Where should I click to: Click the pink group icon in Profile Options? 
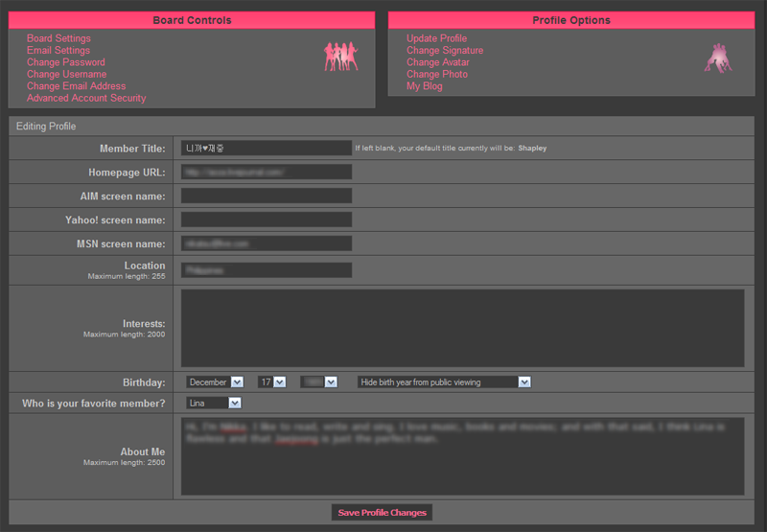pyautogui.click(x=718, y=58)
